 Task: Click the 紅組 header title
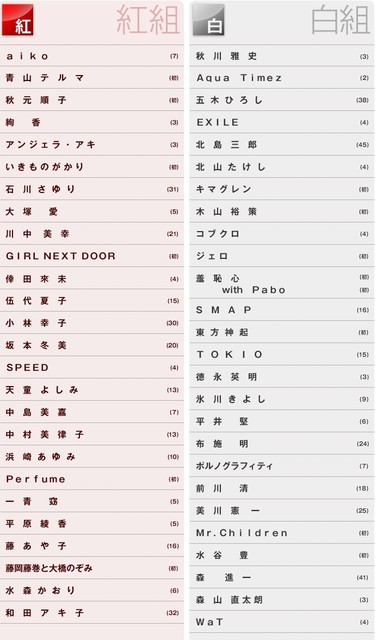(x=148, y=20)
